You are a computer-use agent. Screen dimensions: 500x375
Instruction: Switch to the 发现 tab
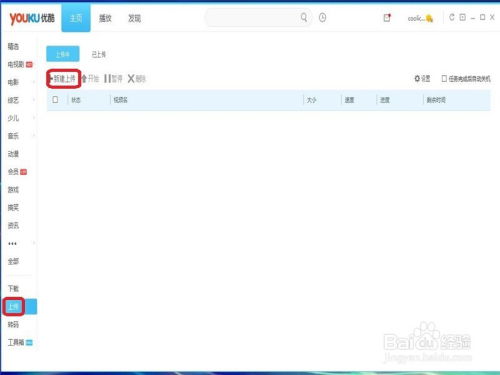[134, 18]
